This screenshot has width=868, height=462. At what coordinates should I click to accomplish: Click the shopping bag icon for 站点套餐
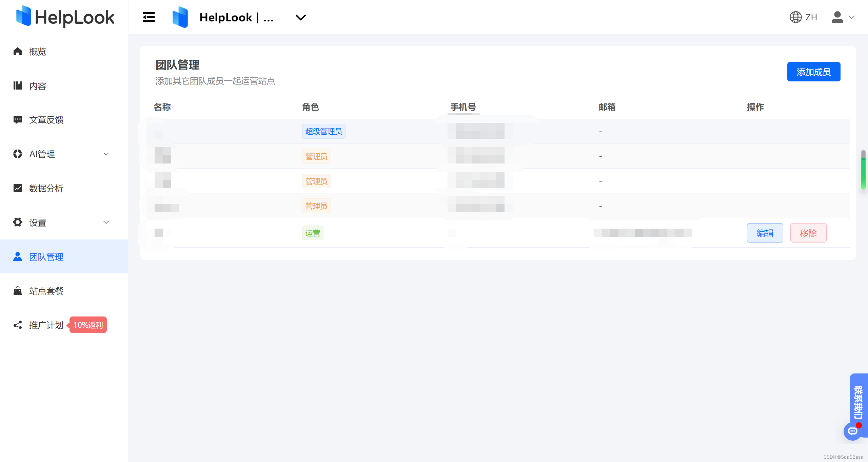point(18,291)
